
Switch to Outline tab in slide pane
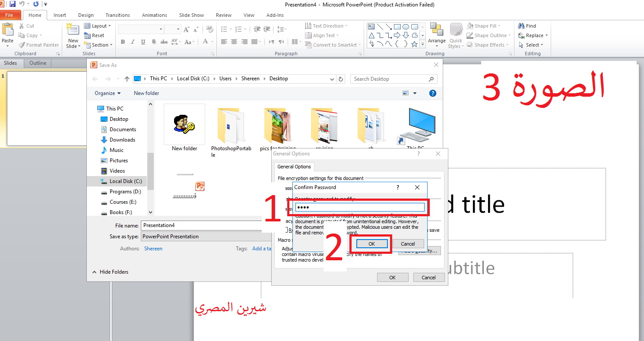[38, 63]
